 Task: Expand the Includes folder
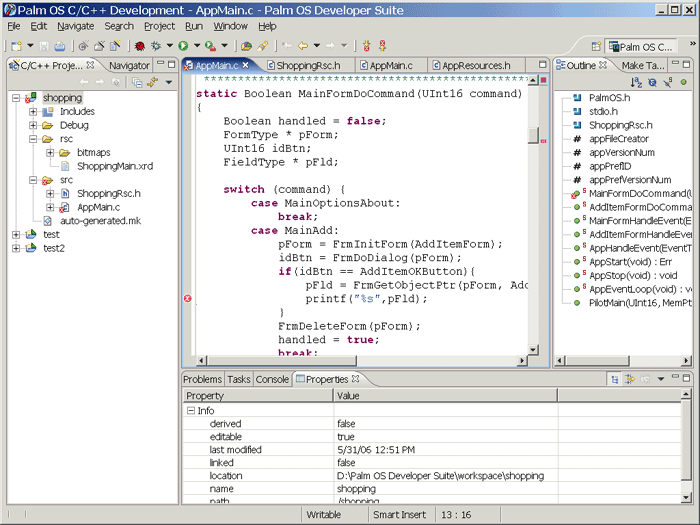click(x=33, y=112)
